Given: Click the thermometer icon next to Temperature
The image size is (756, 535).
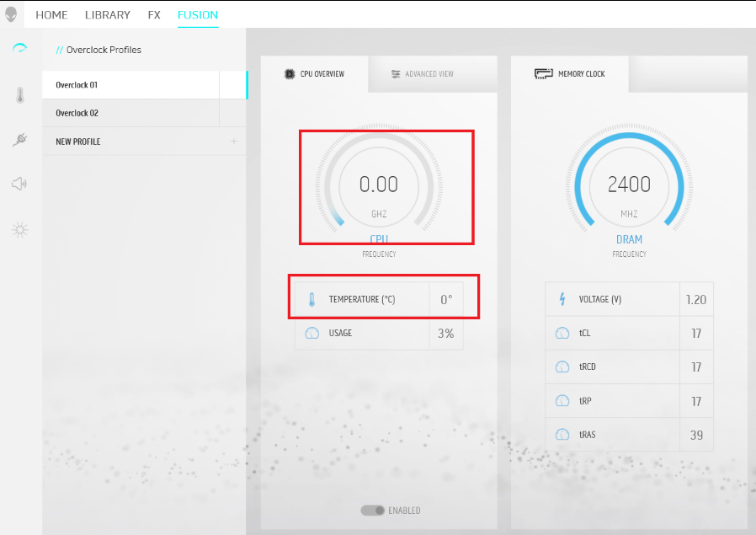Looking at the screenshot, I should tap(311, 298).
